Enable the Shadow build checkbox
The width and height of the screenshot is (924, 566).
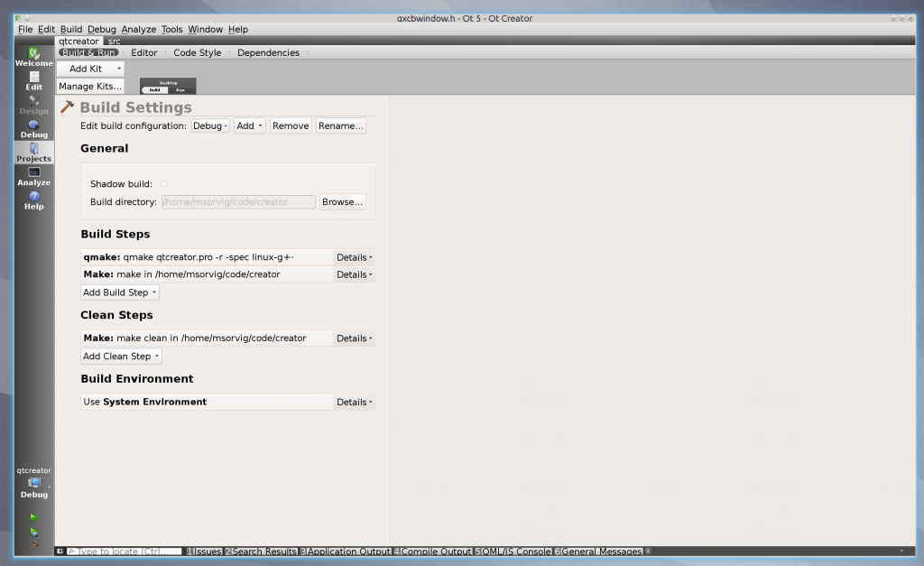point(164,184)
